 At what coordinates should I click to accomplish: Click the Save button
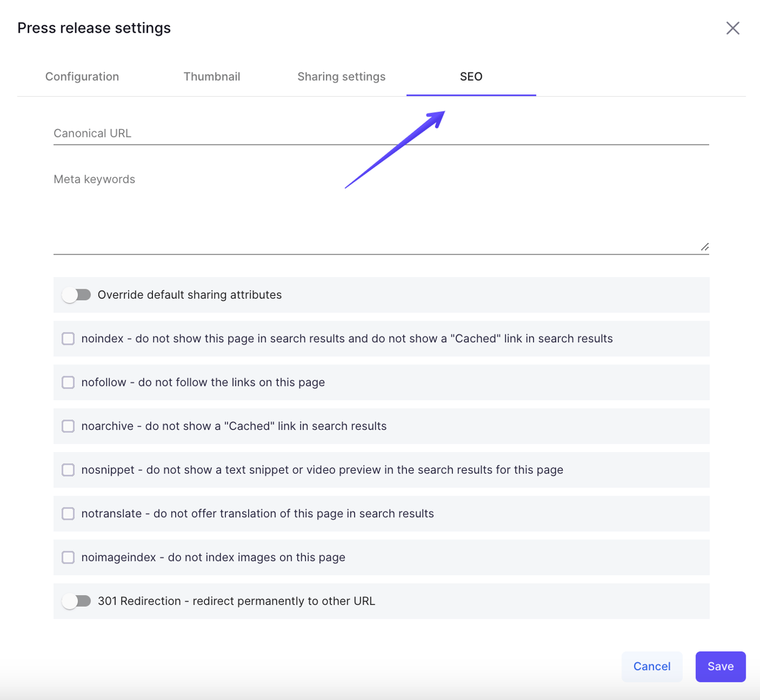[x=720, y=666]
